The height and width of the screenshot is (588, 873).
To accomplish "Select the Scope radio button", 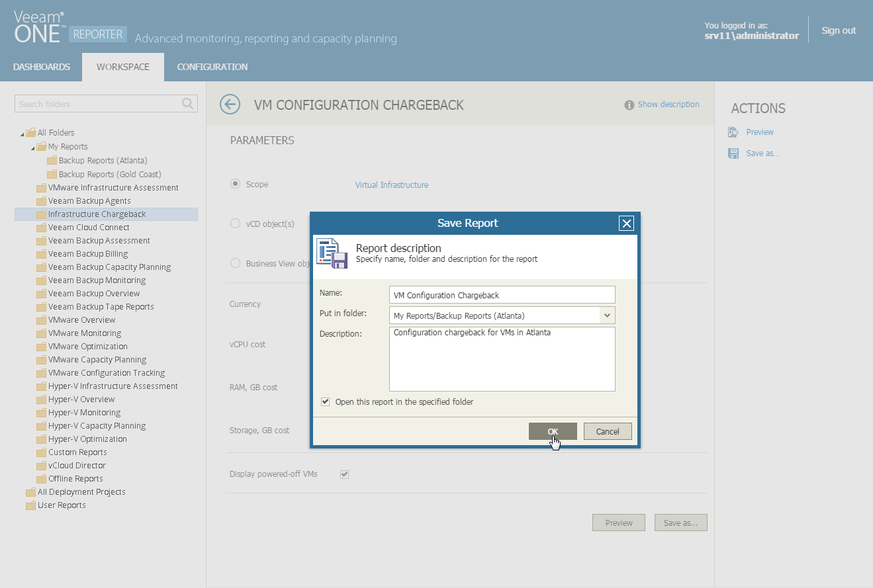I will point(235,184).
